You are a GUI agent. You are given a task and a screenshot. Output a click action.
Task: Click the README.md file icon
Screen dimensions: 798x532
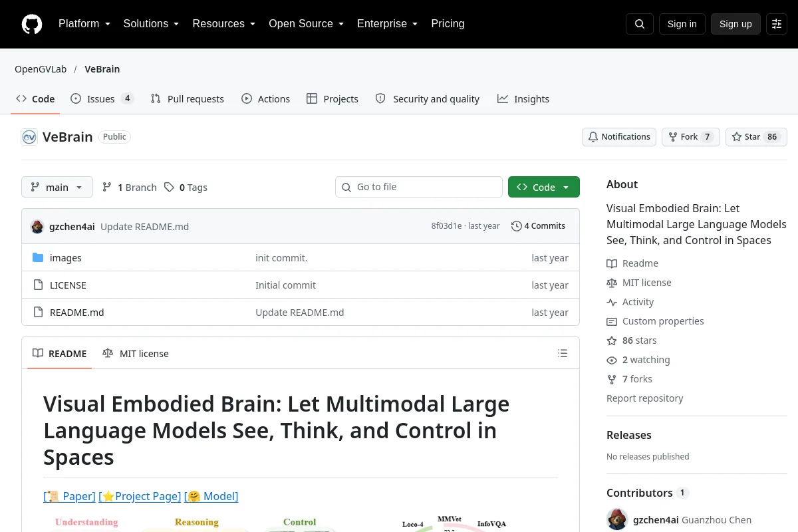tap(38, 313)
